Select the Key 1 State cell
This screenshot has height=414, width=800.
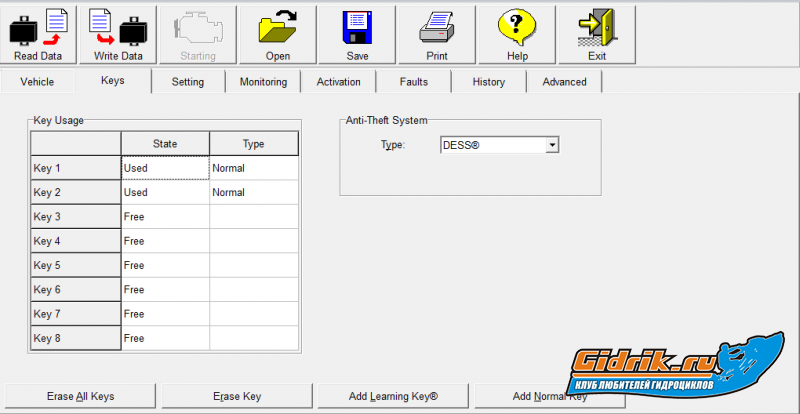165,168
